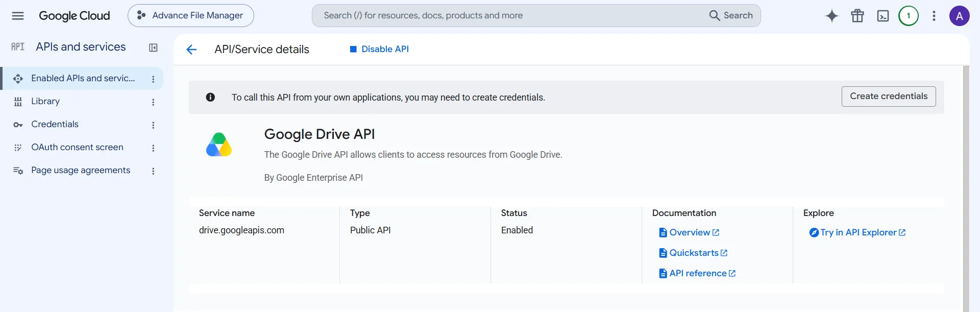This screenshot has width=980, height=312.
Task: Focus the resources search field
Action: (x=510, y=16)
